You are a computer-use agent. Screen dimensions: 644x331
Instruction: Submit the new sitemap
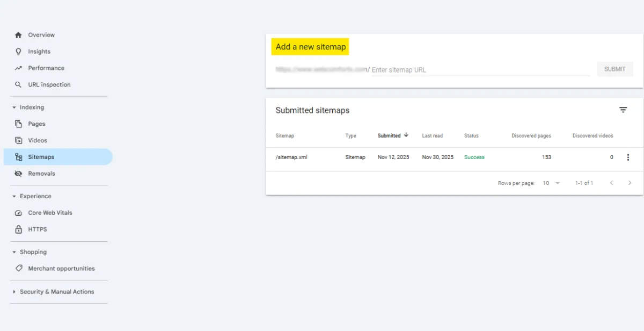click(614, 69)
